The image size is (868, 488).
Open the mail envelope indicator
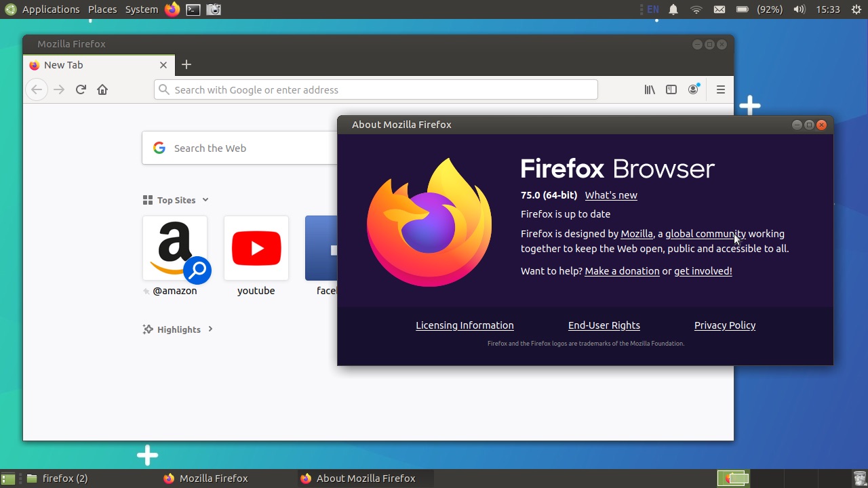point(719,9)
